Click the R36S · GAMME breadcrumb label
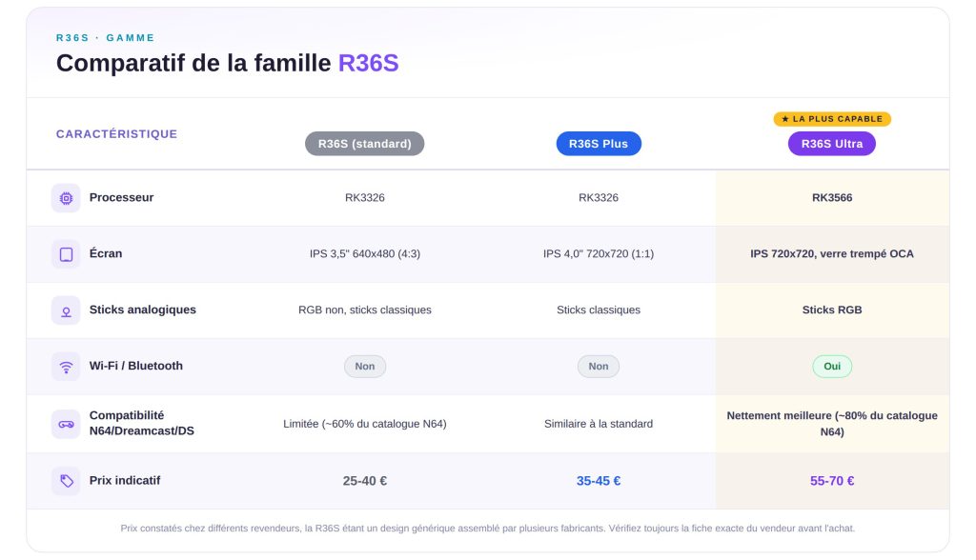 pyautogui.click(x=105, y=38)
